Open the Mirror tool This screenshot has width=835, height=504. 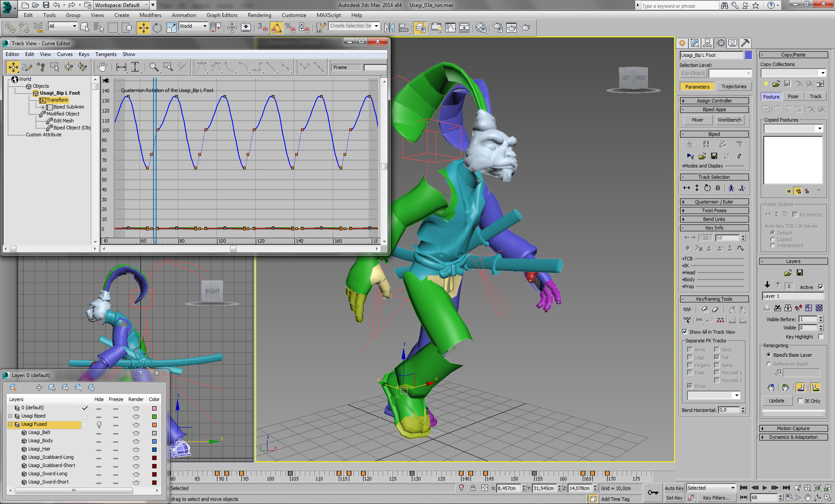pyautogui.click(x=389, y=28)
